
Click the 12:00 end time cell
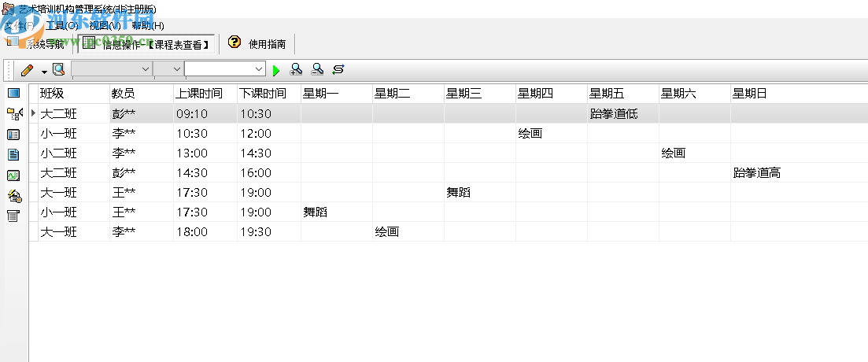point(269,134)
